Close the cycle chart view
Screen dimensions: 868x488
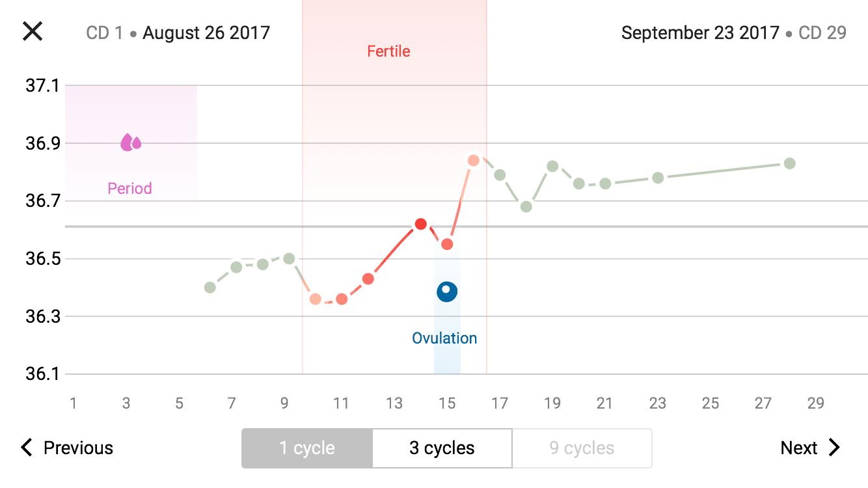(x=33, y=31)
